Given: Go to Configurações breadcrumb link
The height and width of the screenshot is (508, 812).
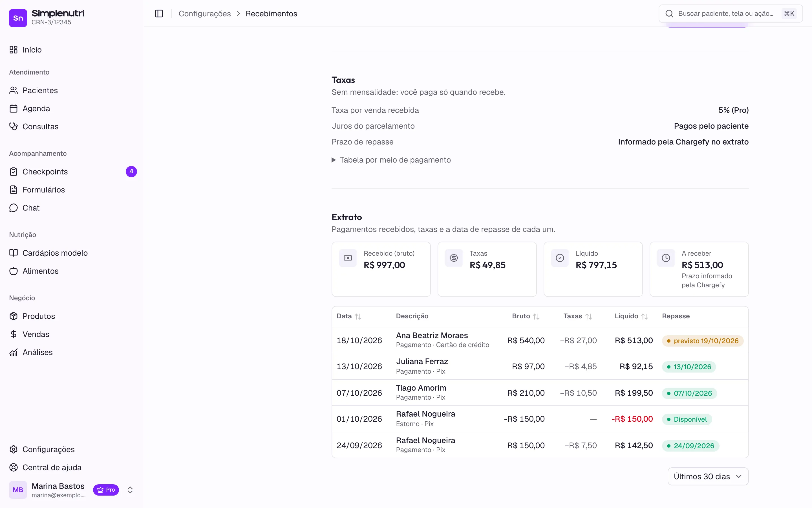Looking at the screenshot, I should [205, 14].
